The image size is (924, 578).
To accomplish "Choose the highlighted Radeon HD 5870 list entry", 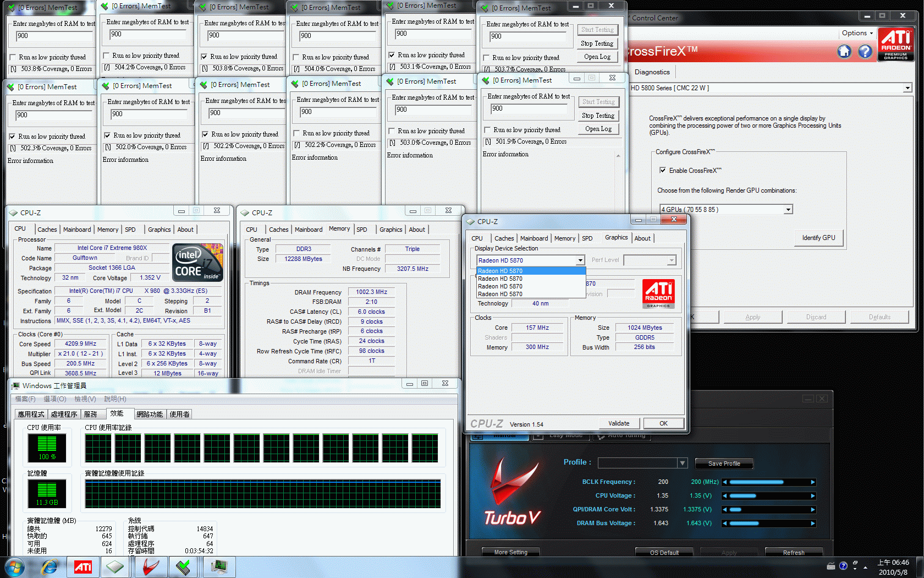I will (531, 271).
